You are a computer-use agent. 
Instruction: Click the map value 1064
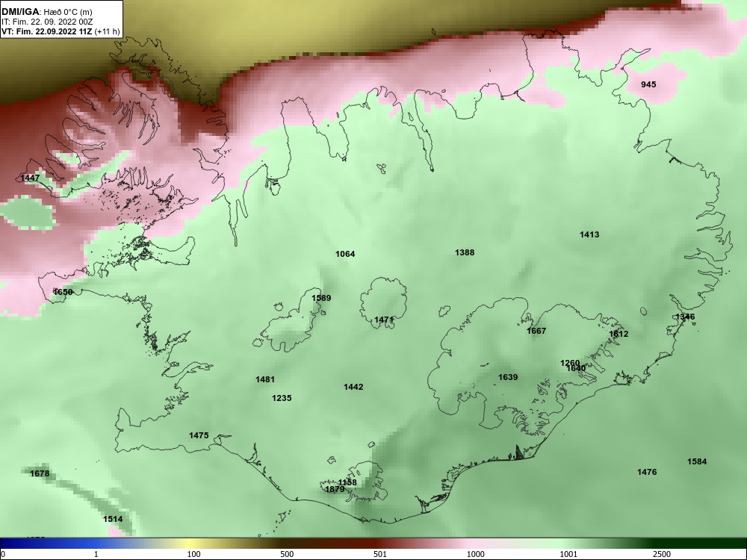[345, 255]
